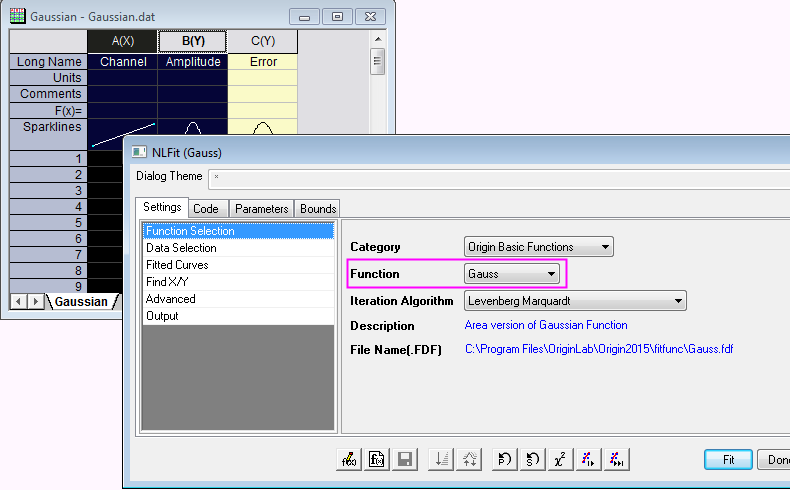Minimize the Gaussian worksheet window
The image size is (790, 490).
coord(304,17)
